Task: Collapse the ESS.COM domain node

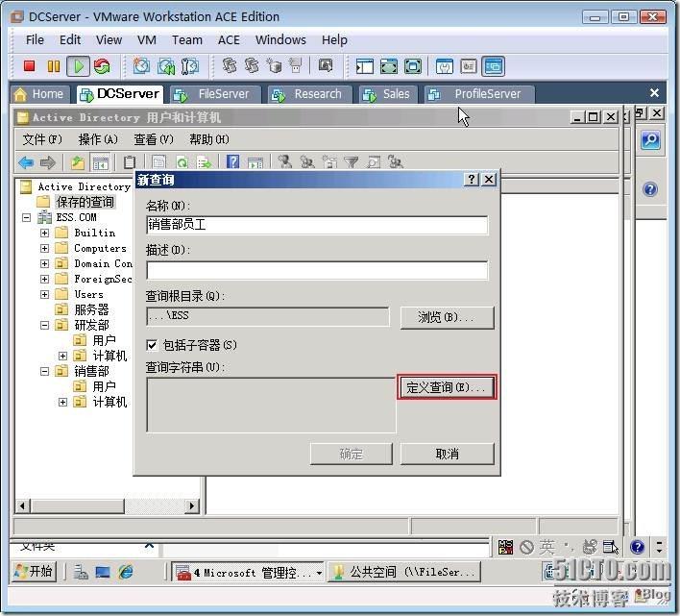Action: click(27, 218)
